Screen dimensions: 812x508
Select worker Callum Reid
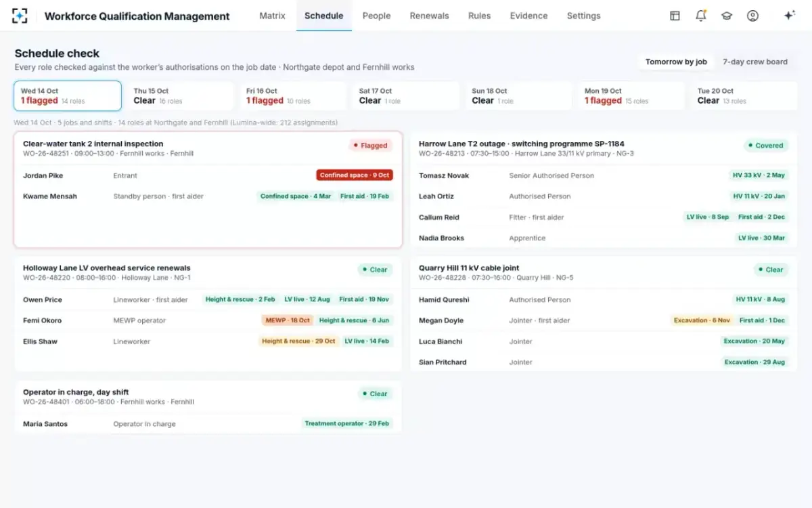439,217
